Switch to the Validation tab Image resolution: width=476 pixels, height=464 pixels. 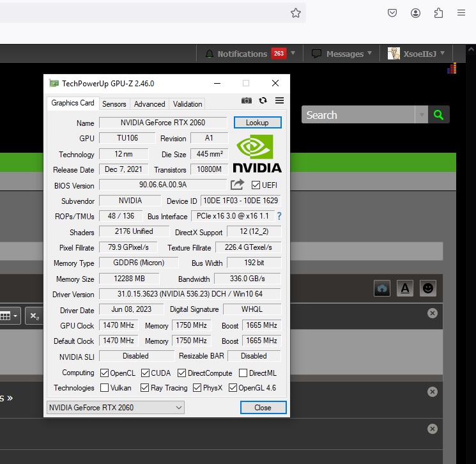click(x=187, y=104)
